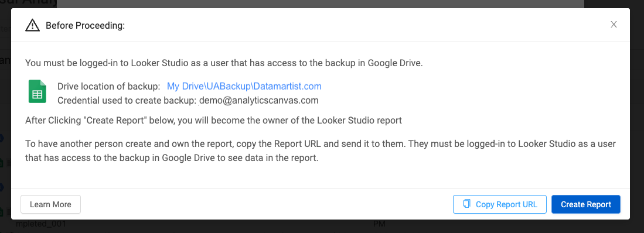
Task: Click the blue Create Report button
Action: pyautogui.click(x=585, y=204)
